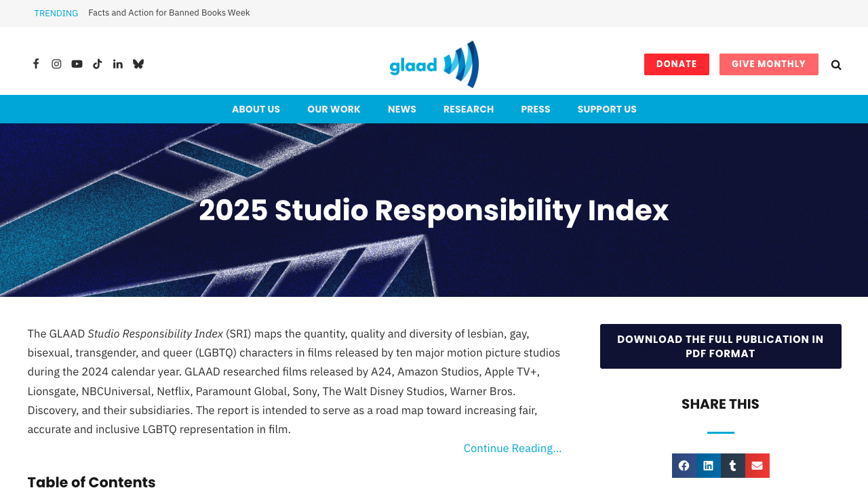Screen dimensions: 868x488
Task: Click the TRENDING label
Action: pos(56,13)
